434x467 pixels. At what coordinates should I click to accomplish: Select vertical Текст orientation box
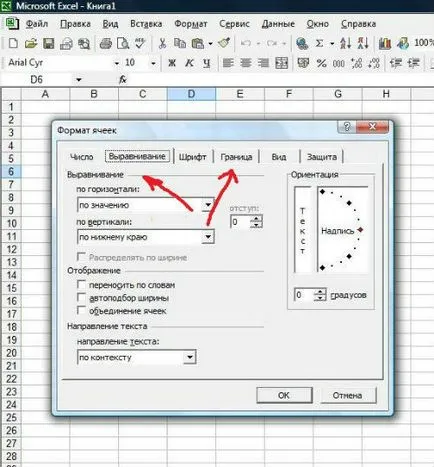[303, 229]
